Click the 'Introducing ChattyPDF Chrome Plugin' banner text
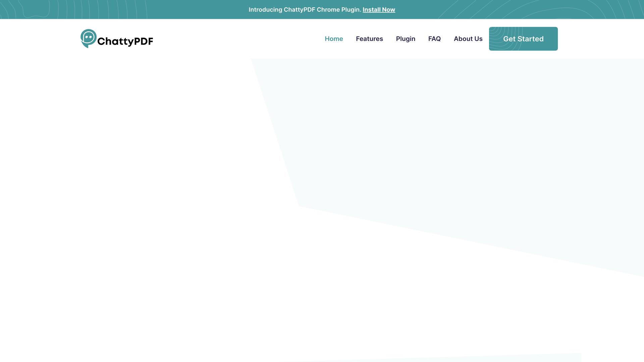The image size is (644, 362). coord(305,10)
